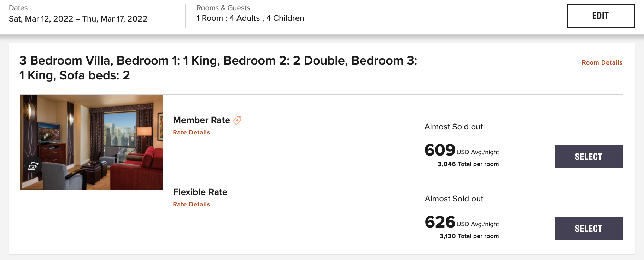This screenshot has height=260, width=644.
Task: Click the 3,130 Total per room text
Action: coord(469,236)
